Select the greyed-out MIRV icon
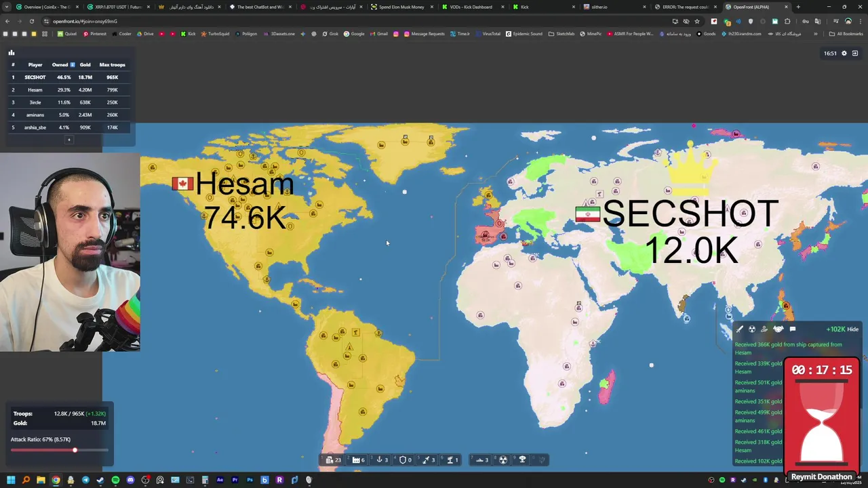 (541, 460)
